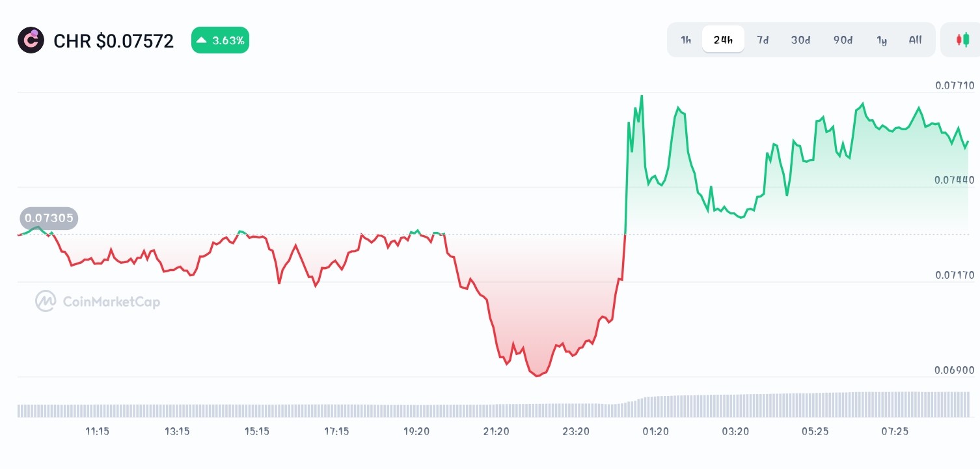
Task: Select the 7d time range
Action: (763, 40)
